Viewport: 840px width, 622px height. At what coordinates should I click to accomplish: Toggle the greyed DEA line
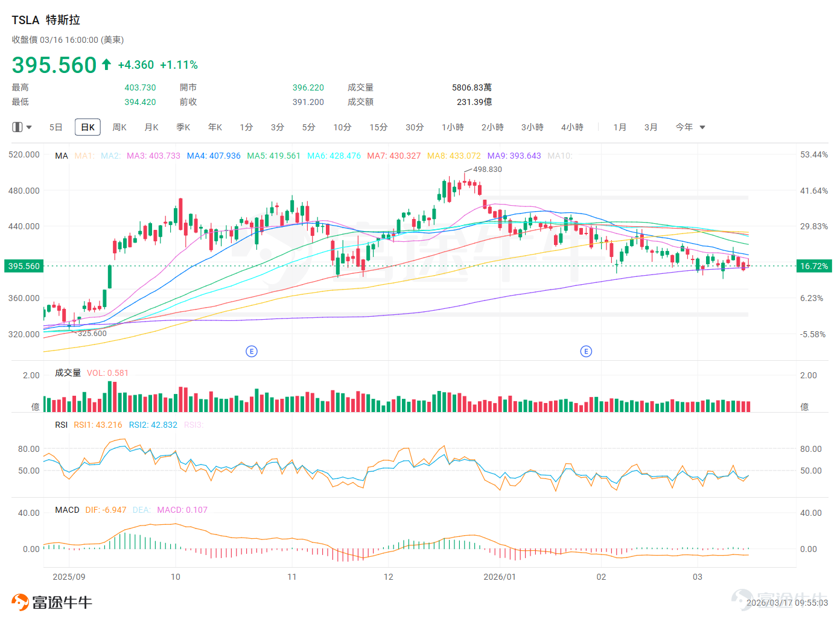click(142, 510)
